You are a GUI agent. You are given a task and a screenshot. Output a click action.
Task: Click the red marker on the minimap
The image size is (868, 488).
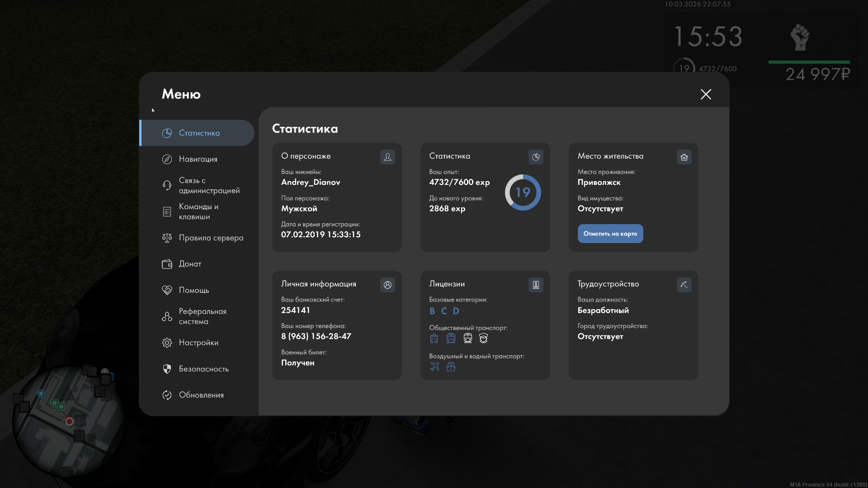69,422
